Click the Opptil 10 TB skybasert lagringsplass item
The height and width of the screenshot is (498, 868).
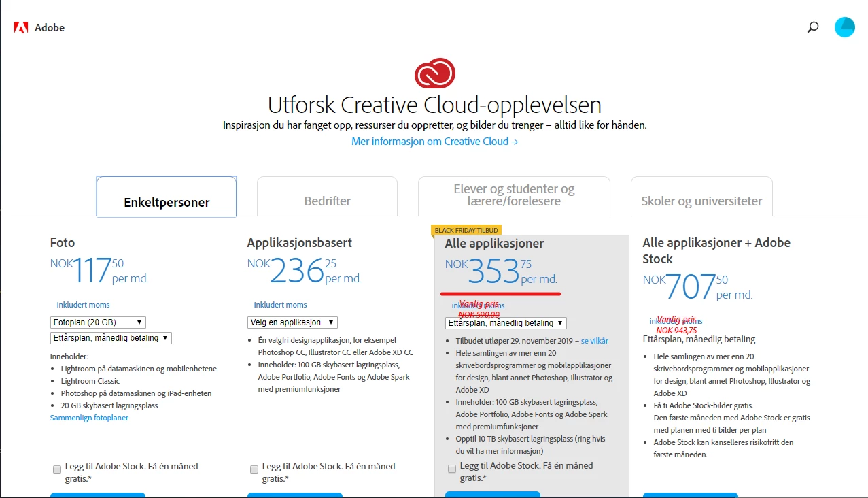(530, 444)
